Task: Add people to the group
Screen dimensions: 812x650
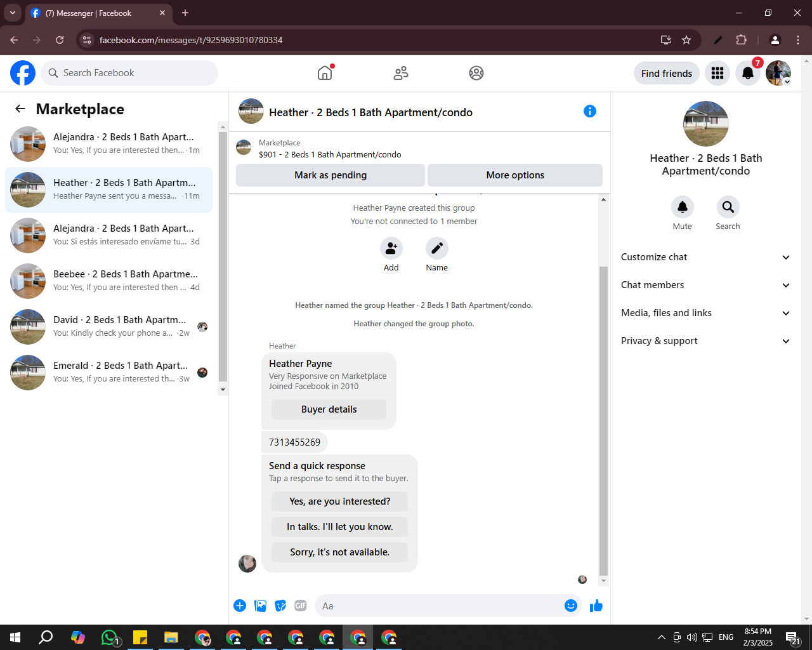Action: [391, 248]
